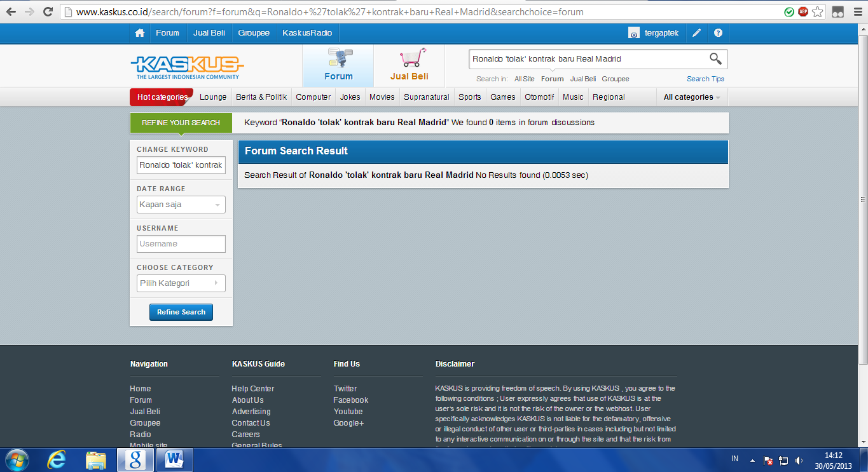868x472 pixels.
Task: Click the pencil compose icon
Action: (x=697, y=33)
